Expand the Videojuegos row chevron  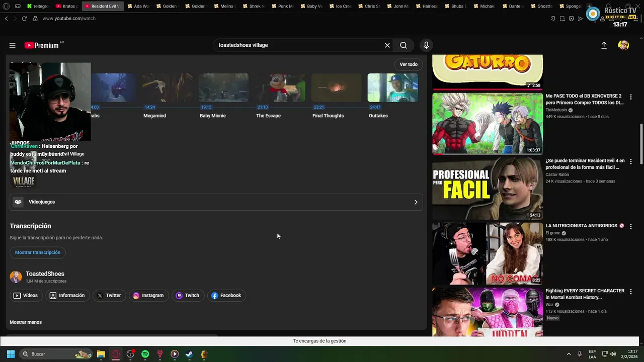tap(416, 202)
